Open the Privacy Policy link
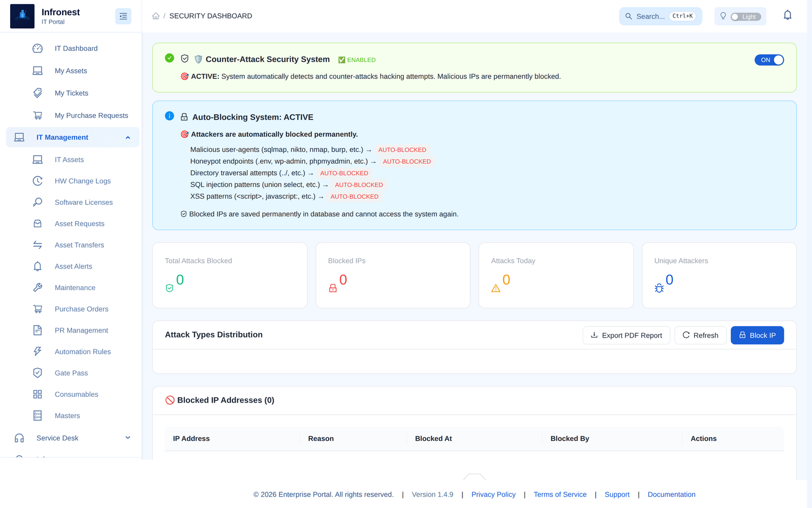812x508 pixels. click(493, 494)
